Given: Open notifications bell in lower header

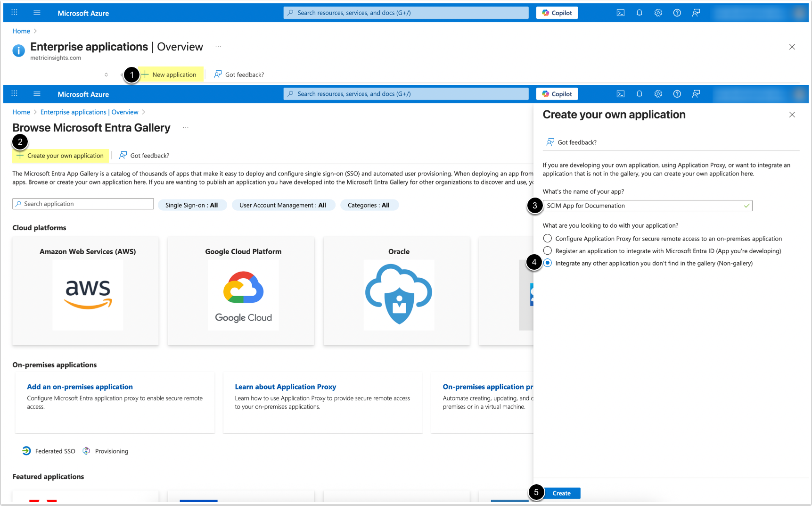Looking at the screenshot, I should pyautogui.click(x=640, y=94).
